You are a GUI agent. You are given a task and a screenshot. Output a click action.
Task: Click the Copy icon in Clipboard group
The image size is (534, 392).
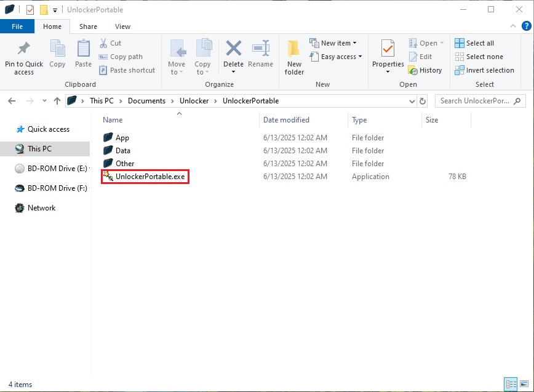pos(57,49)
